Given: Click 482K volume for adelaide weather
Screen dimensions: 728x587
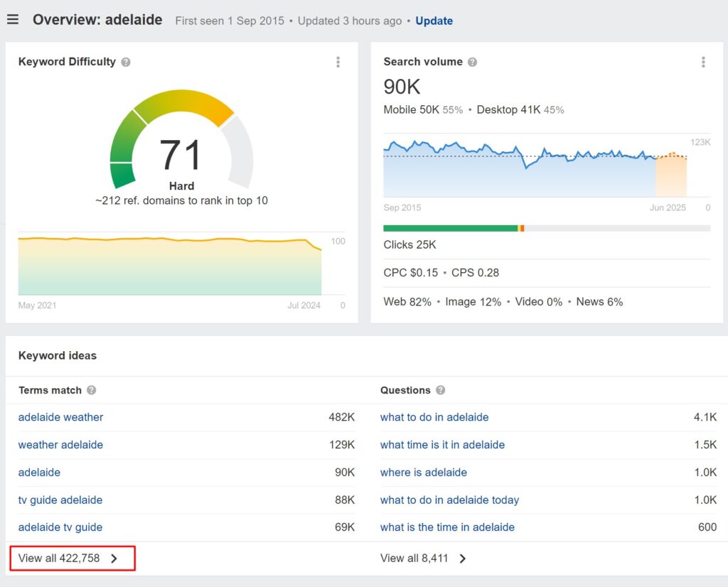Looking at the screenshot, I should tap(342, 417).
